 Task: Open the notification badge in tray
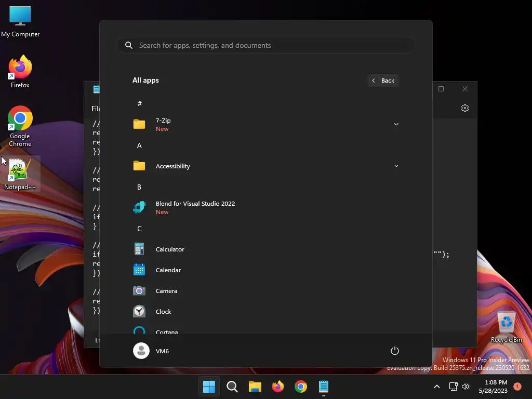[x=517, y=386]
